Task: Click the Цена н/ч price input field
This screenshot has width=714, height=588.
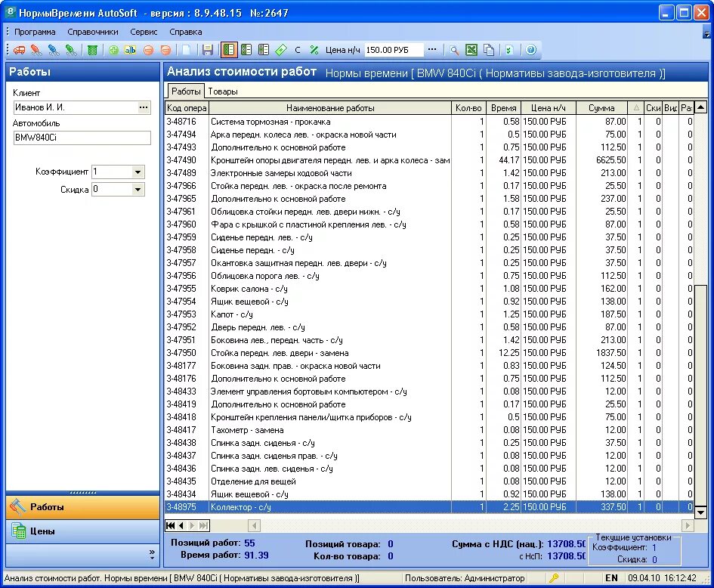Action: point(394,50)
